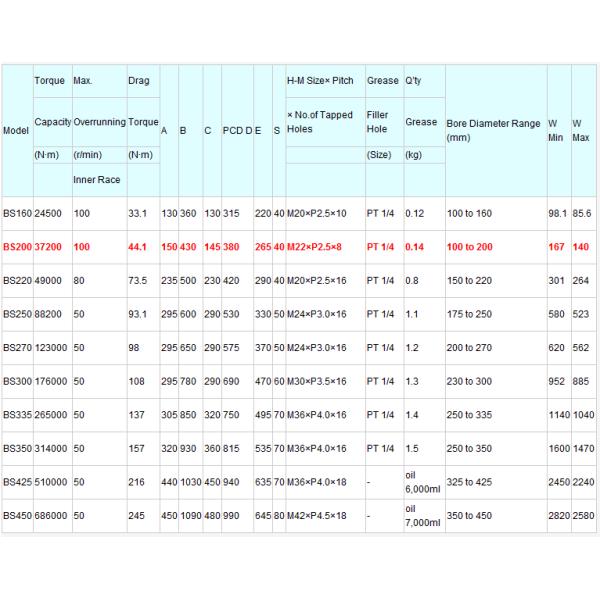Click red cell M22×P2.5×8

pos(326,247)
